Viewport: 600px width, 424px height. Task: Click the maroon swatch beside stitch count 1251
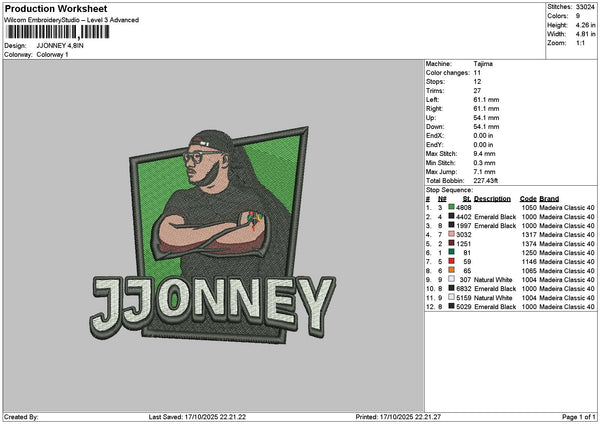pos(452,243)
